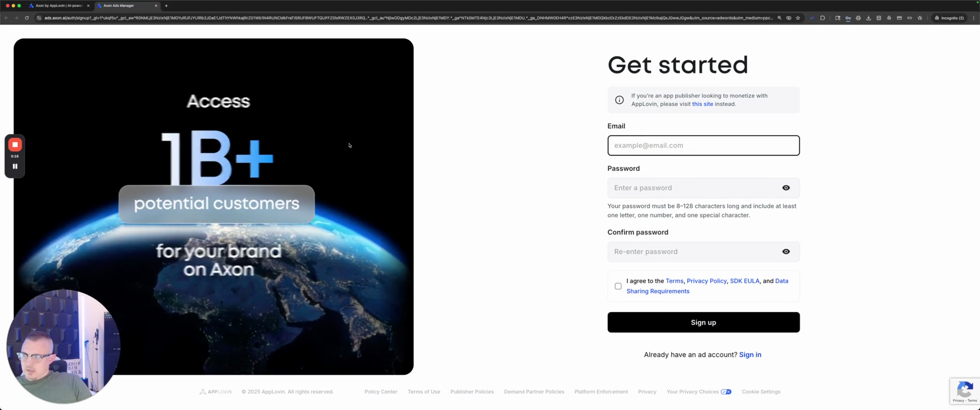Close the Axon Ads Manager tab
This screenshot has width=980, height=410.
tap(156, 6)
